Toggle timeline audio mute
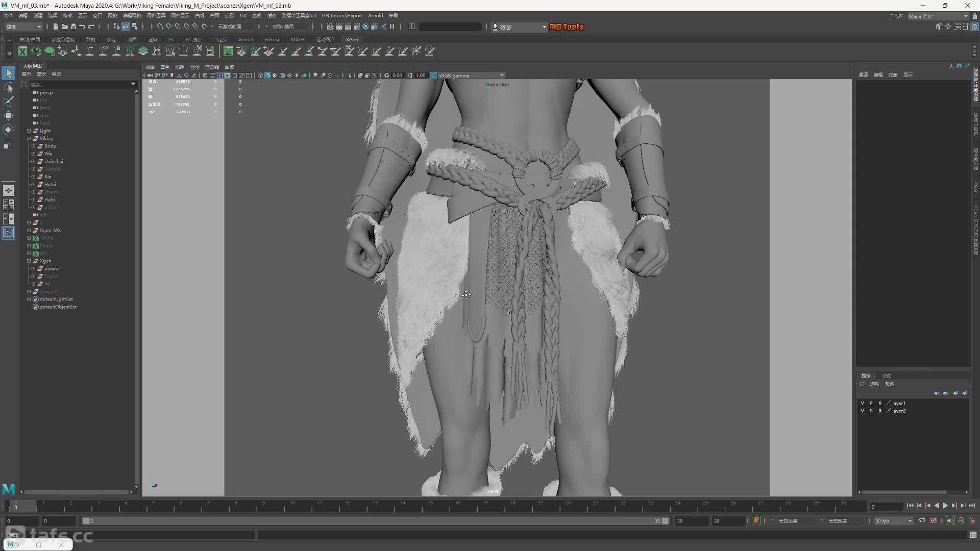 [950, 520]
